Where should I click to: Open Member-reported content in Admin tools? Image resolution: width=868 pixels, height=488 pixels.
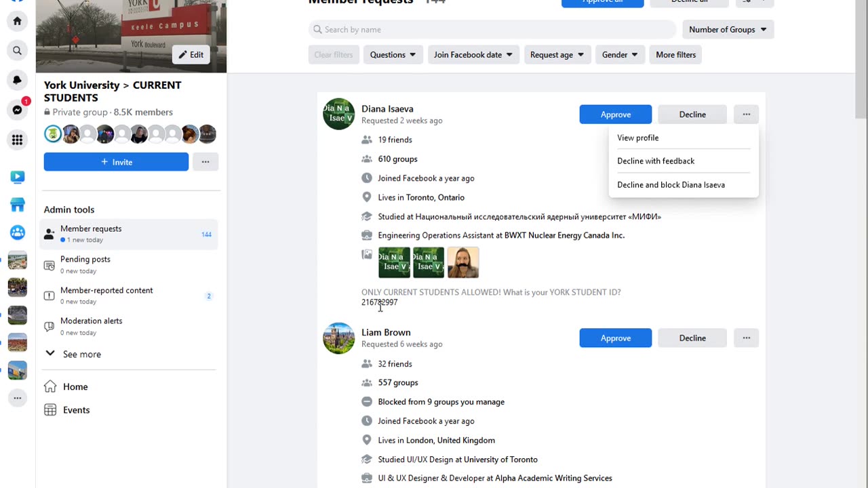pos(129,296)
